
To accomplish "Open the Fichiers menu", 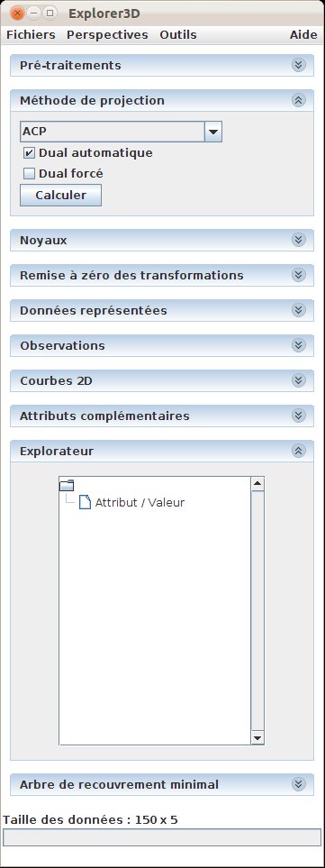I will pyautogui.click(x=31, y=35).
